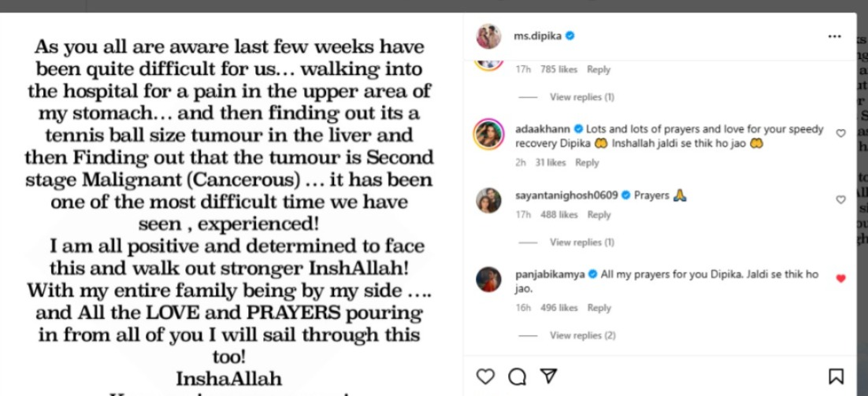Image resolution: width=868 pixels, height=396 pixels.
Task: Share post via paper plane icon
Action: (550, 376)
